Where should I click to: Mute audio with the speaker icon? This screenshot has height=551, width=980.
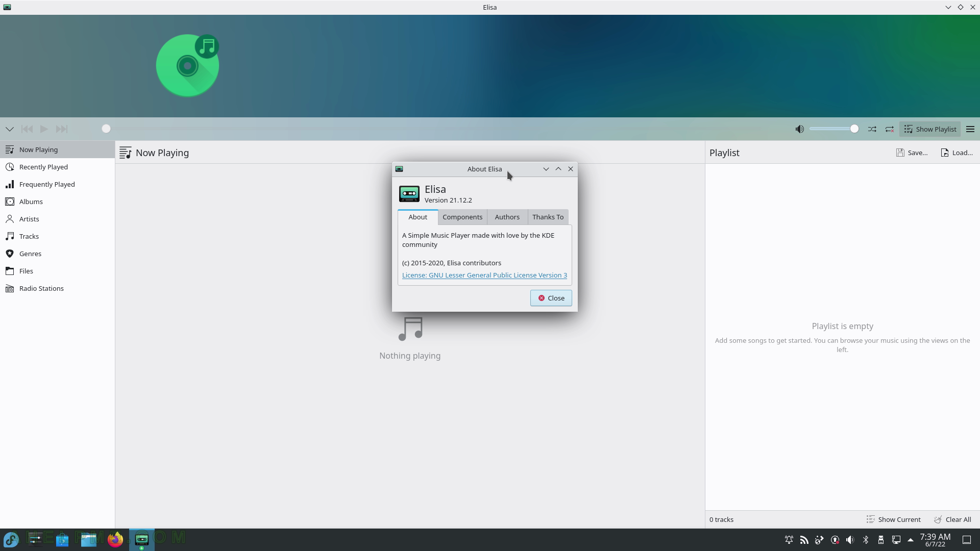pyautogui.click(x=800, y=129)
